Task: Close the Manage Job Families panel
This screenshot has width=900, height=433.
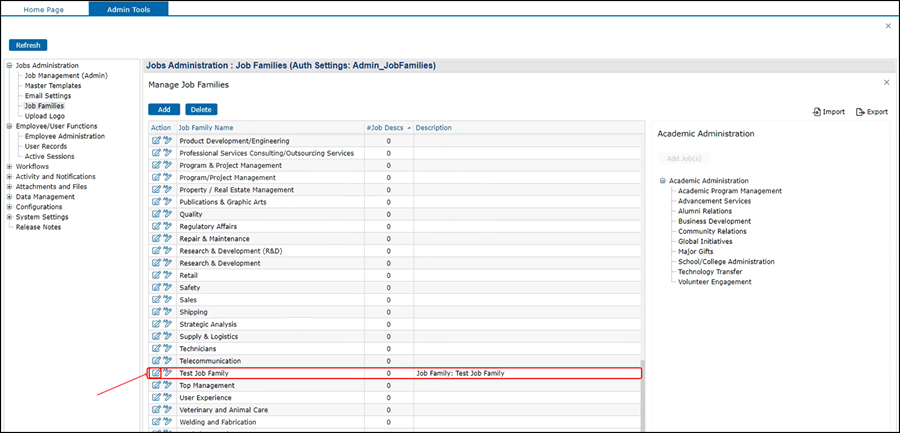Action: pos(886,83)
